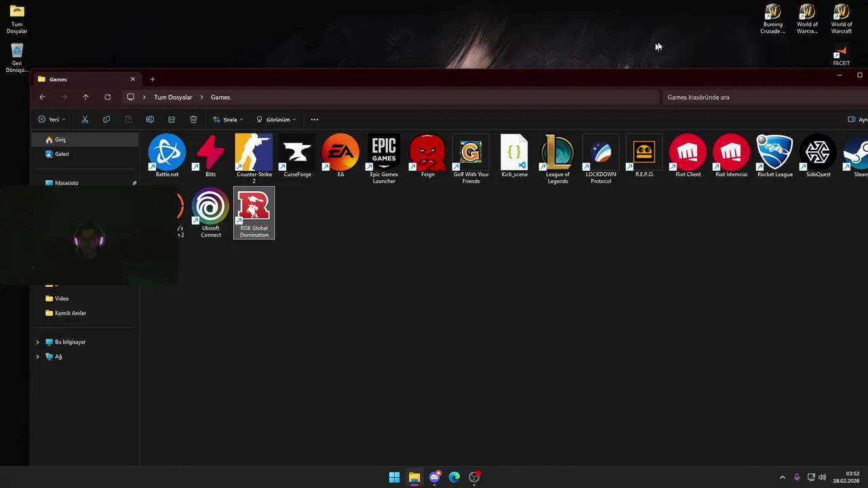Select the Steam shortcut

coord(856,157)
